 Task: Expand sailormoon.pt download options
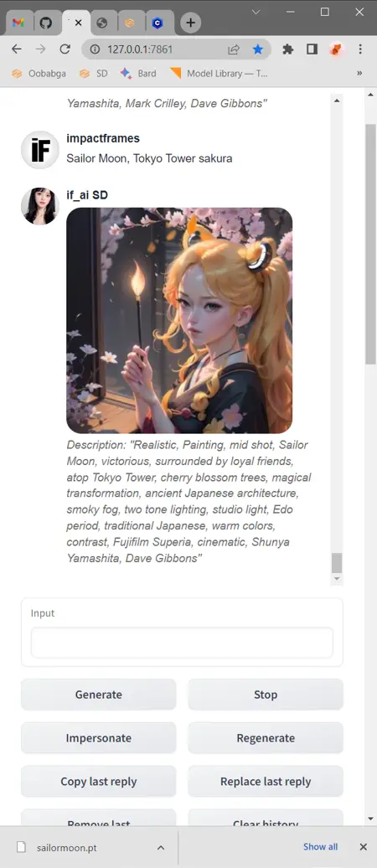[x=161, y=848]
